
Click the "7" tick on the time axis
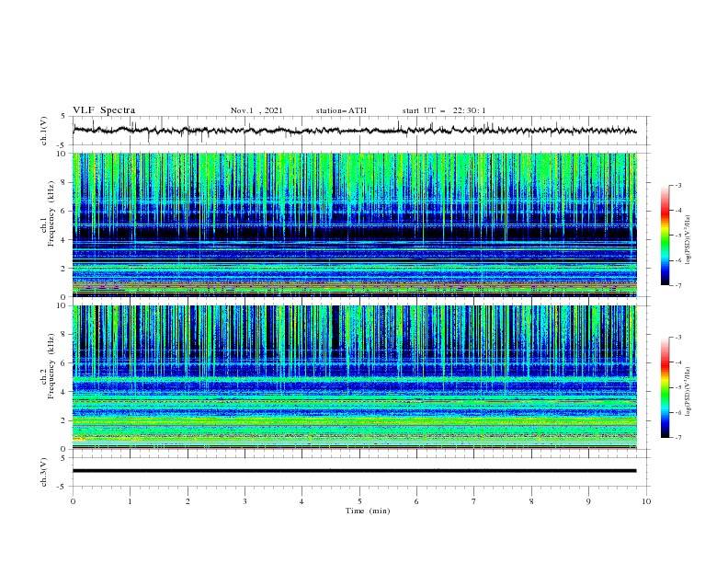pos(474,501)
